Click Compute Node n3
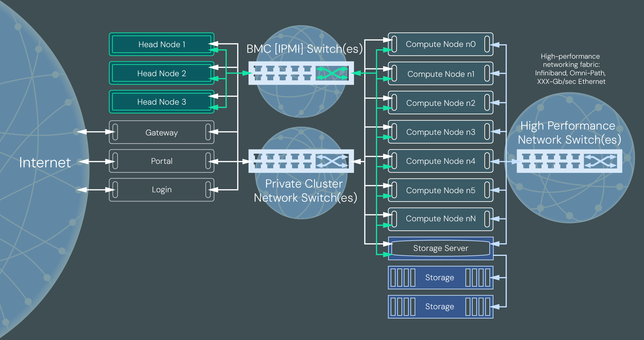Screen dimensions: 644x340 click(440, 132)
